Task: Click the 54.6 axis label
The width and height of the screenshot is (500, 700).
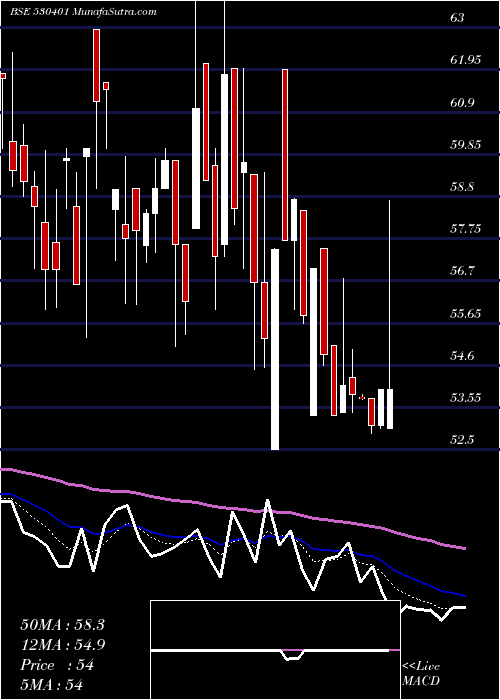Action: click(x=462, y=356)
